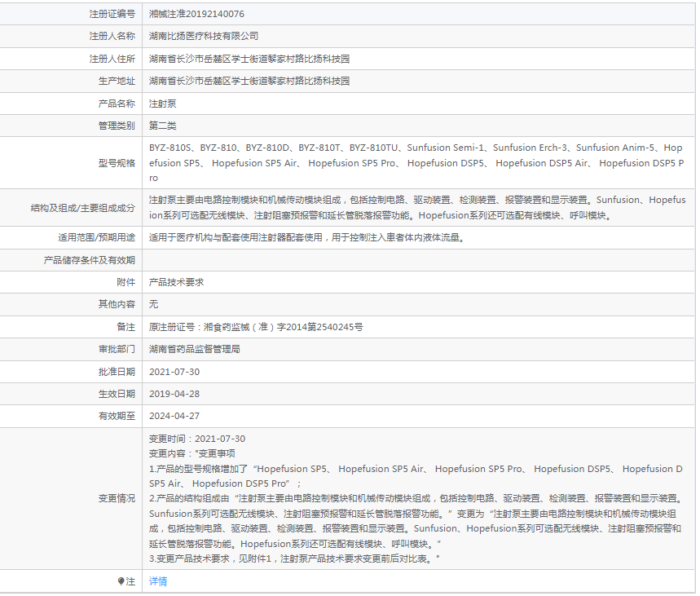
Task: Select registrant name 湖南比扬医疗科技有限公司
Action: tap(204, 36)
